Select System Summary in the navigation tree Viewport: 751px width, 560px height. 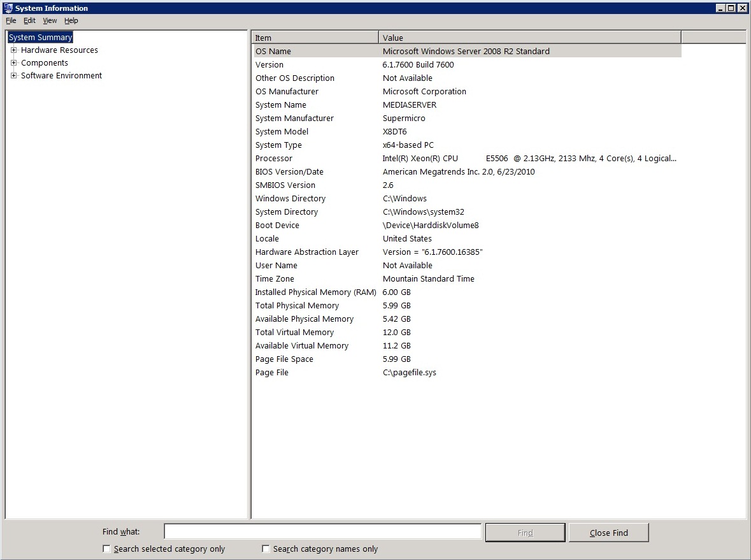pyautogui.click(x=39, y=37)
